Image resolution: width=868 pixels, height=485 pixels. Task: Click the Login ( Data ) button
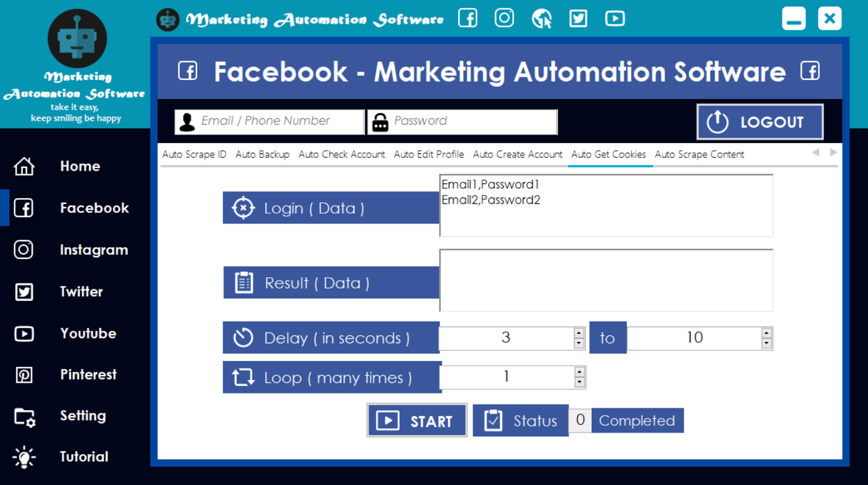(331, 208)
